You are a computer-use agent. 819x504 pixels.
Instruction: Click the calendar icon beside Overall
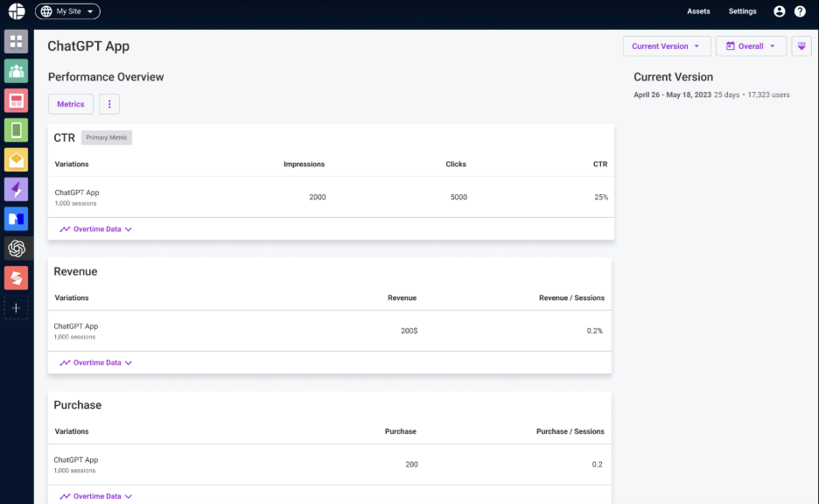coord(731,46)
